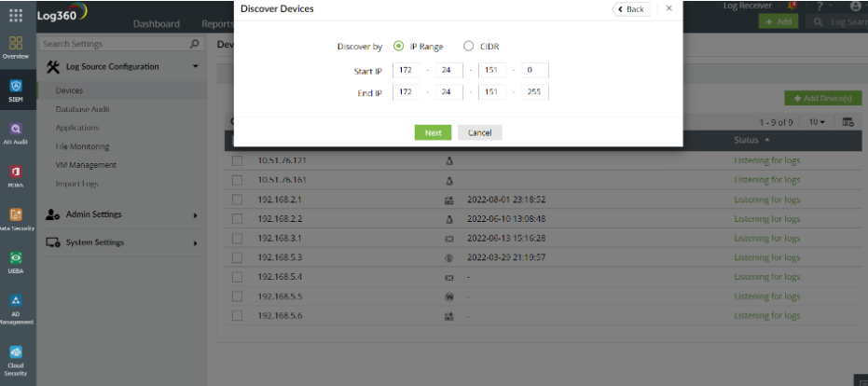The width and height of the screenshot is (868, 386).
Task: Open the column chooser table icon
Action: point(848,122)
